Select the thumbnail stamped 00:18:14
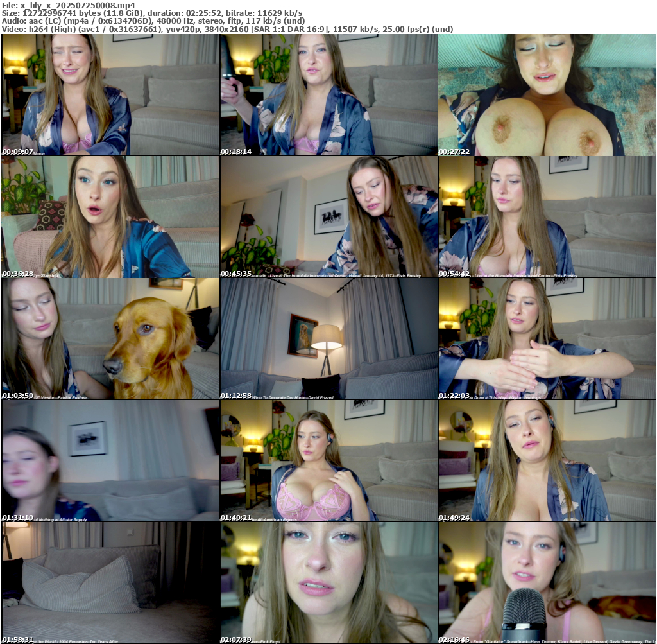The image size is (657, 644). [328, 95]
